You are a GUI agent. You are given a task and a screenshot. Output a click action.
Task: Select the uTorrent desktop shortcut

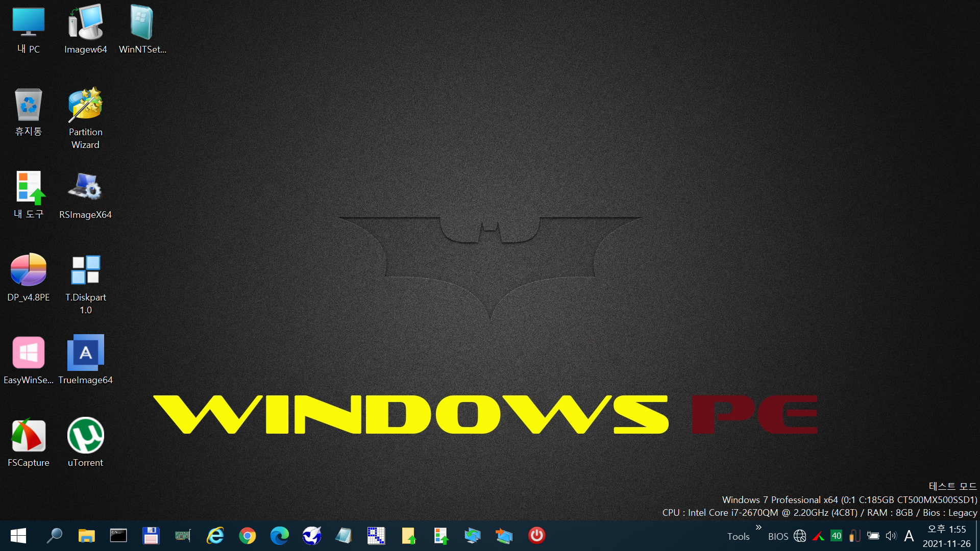coord(85,442)
